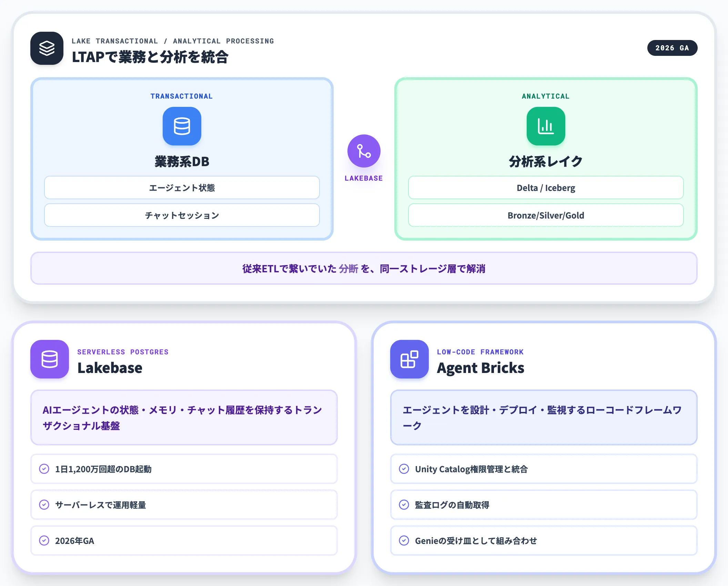Image resolution: width=728 pixels, height=586 pixels.
Task: Click the エージェントを設計・デプロイ description box
Action: pos(544,417)
